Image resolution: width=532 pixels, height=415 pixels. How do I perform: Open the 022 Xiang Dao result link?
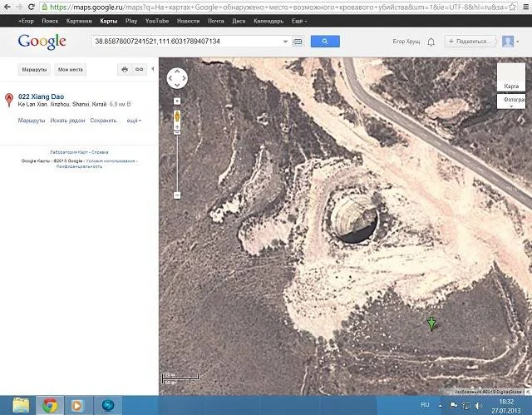tap(41, 96)
